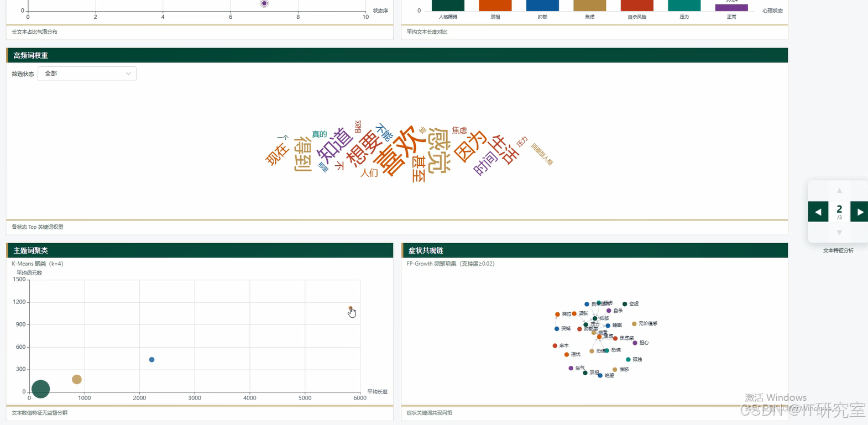Click the up arrow in page navigator
Screen dimensions: 868x425
click(x=839, y=191)
